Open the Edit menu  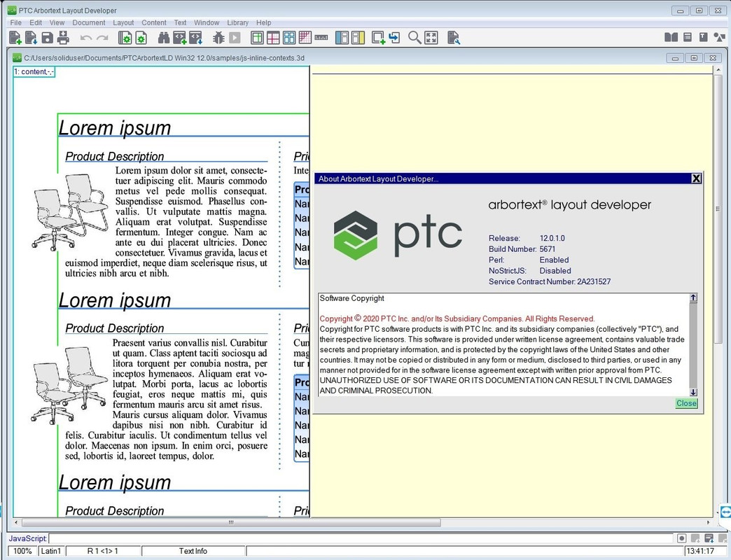[x=36, y=22]
